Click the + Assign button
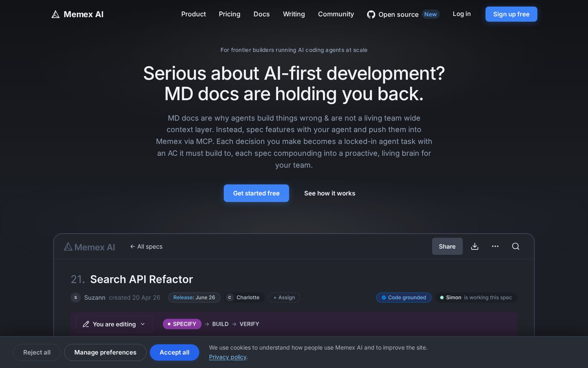This screenshot has height=368, width=588. (x=284, y=298)
